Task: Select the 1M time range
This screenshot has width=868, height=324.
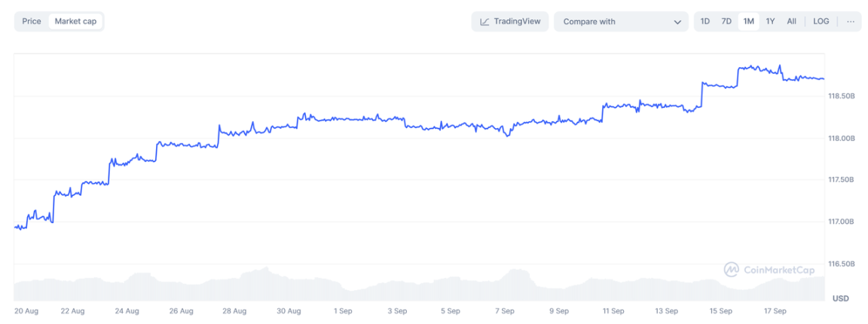Action: coord(748,22)
